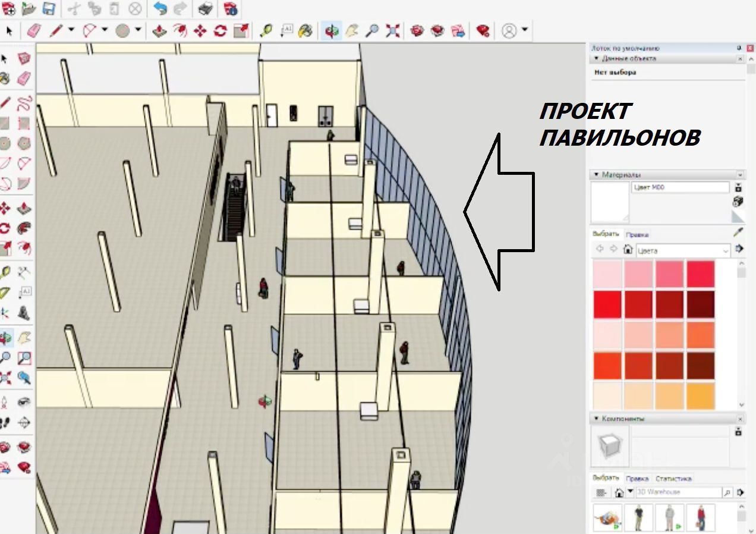Toggle auto-hide pin on Лоток по умолчанию
The width and height of the screenshot is (756, 534).
pyautogui.click(x=739, y=48)
